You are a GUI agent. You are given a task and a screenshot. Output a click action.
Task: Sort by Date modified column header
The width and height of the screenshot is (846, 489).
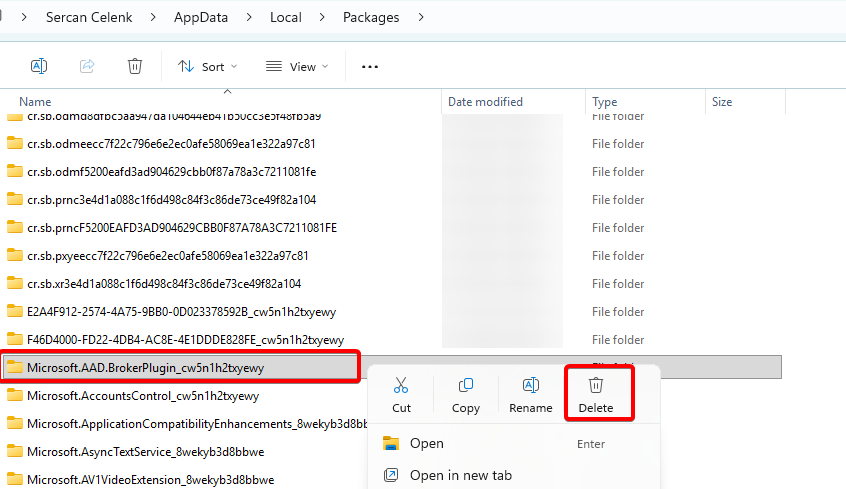(485, 102)
